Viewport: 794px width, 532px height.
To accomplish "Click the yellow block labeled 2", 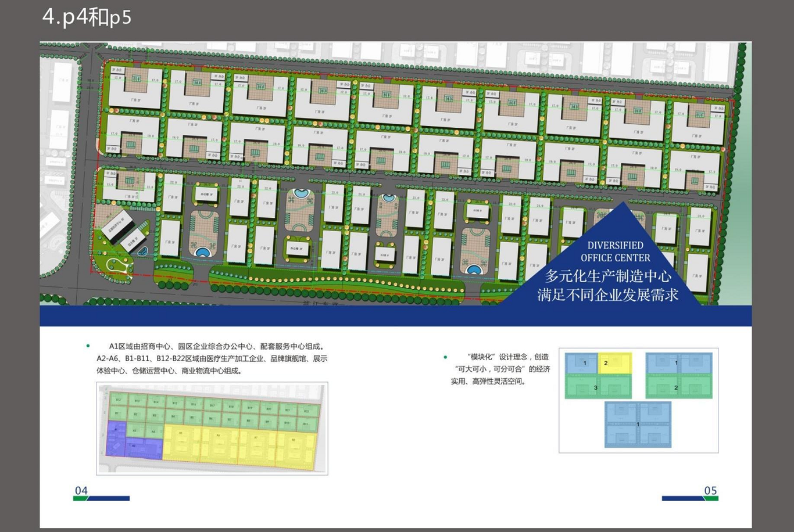I will pyautogui.click(x=615, y=364).
